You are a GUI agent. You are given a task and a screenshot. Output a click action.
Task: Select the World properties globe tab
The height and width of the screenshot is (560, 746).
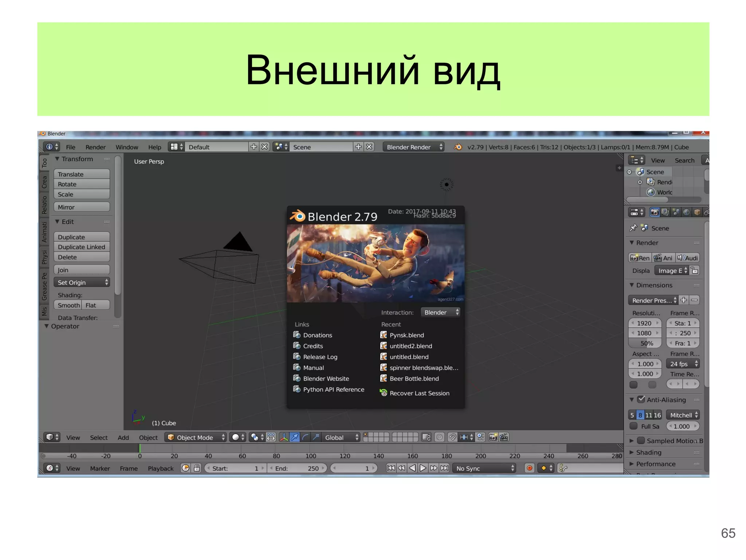687,212
